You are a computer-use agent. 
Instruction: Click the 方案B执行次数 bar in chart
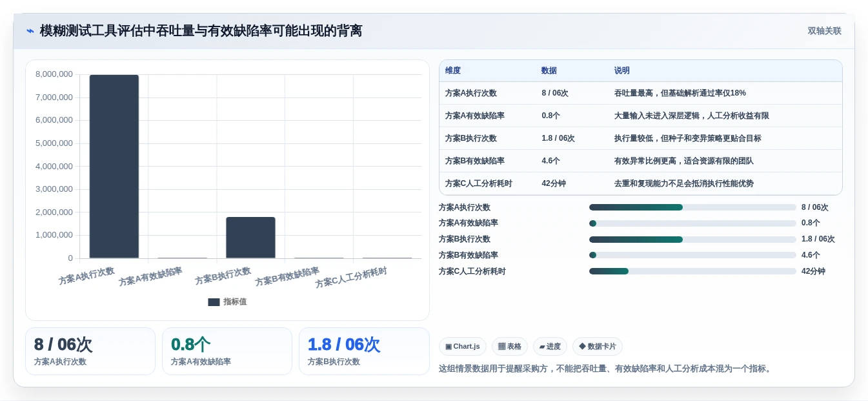pyautogui.click(x=250, y=238)
